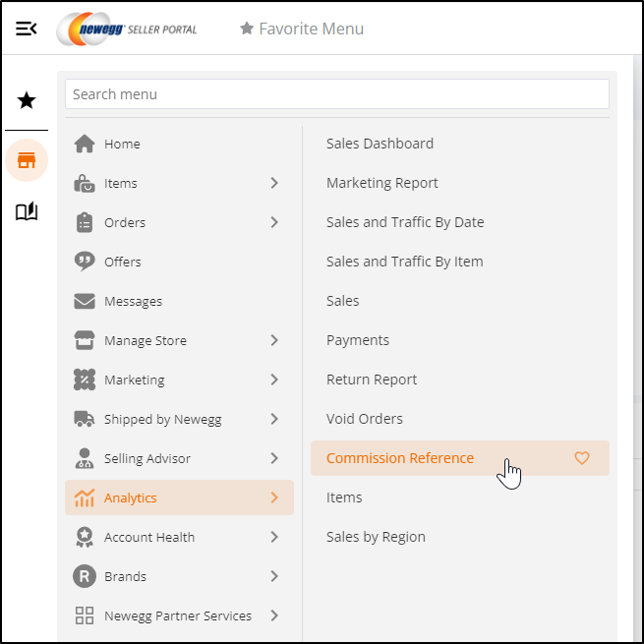
Task: Expand the Marketing submenu chevron
Action: (x=274, y=380)
